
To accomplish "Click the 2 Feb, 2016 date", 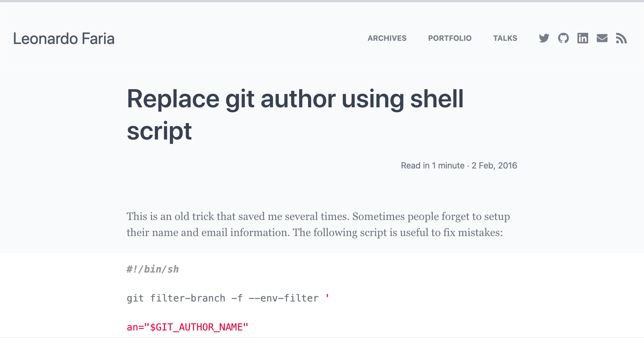I will pyautogui.click(x=494, y=165).
